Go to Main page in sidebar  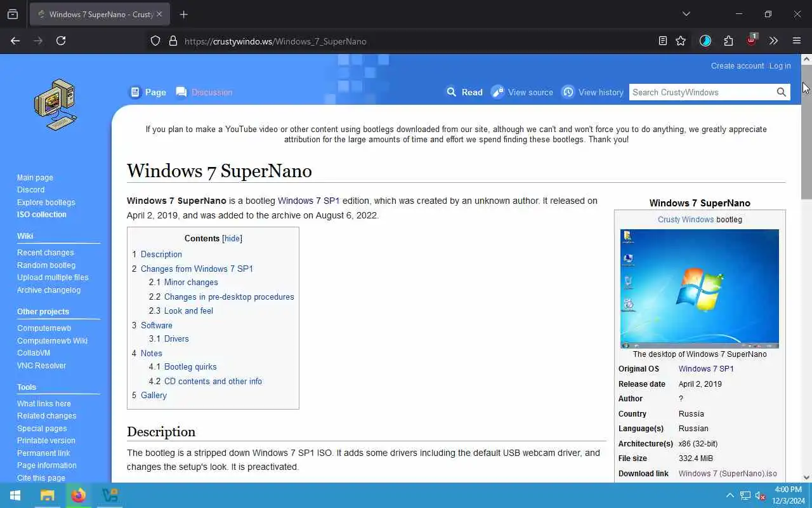35,178
